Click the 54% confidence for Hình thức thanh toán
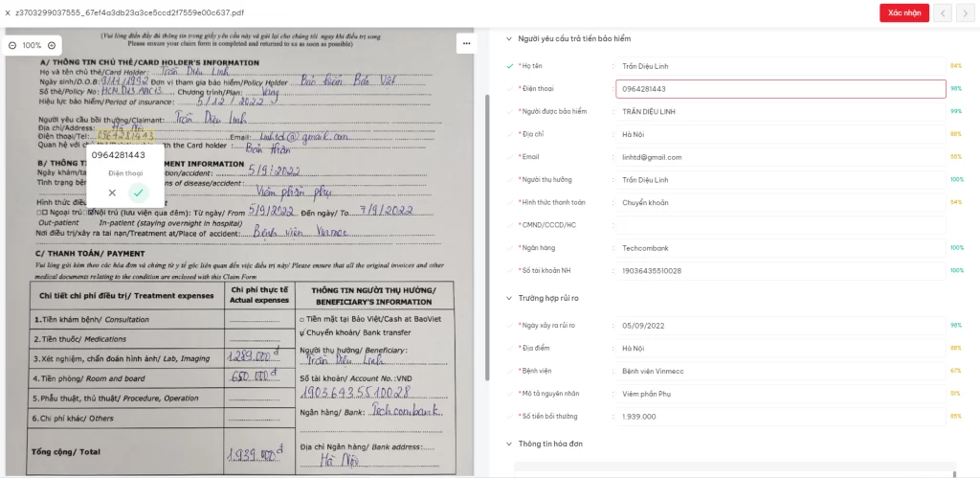 coord(956,202)
